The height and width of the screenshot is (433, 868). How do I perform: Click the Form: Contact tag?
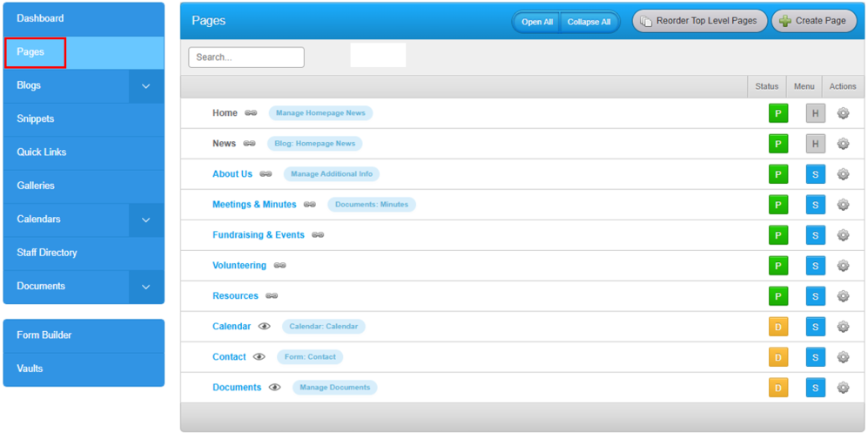pyautogui.click(x=310, y=356)
